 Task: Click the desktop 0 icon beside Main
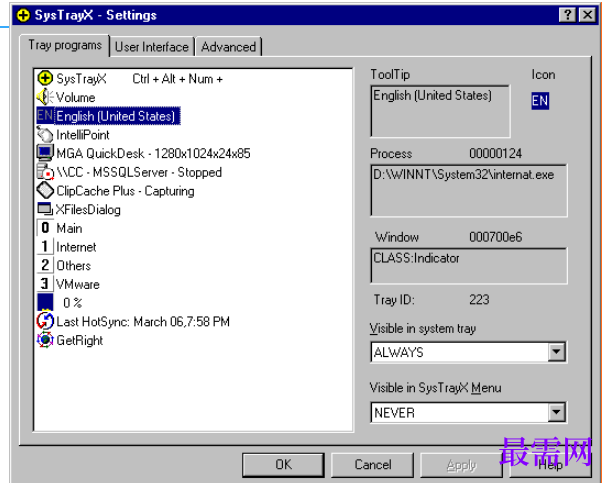click(x=45, y=228)
